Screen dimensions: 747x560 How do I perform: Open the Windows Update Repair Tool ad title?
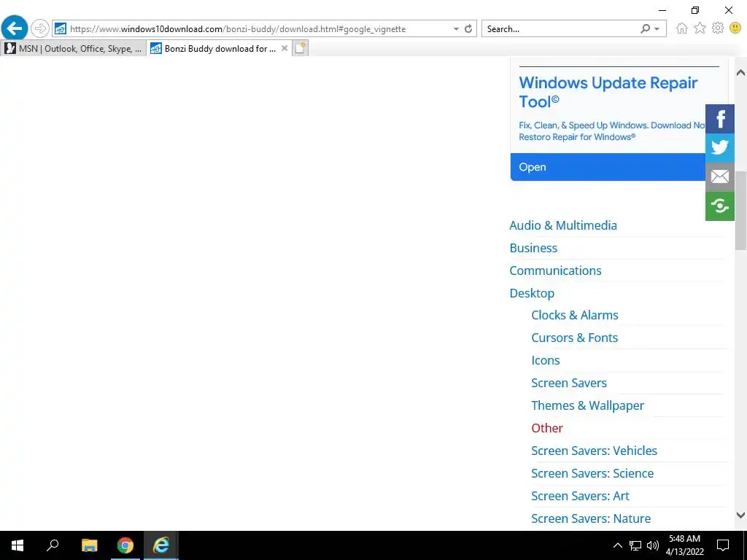point(608,92)
